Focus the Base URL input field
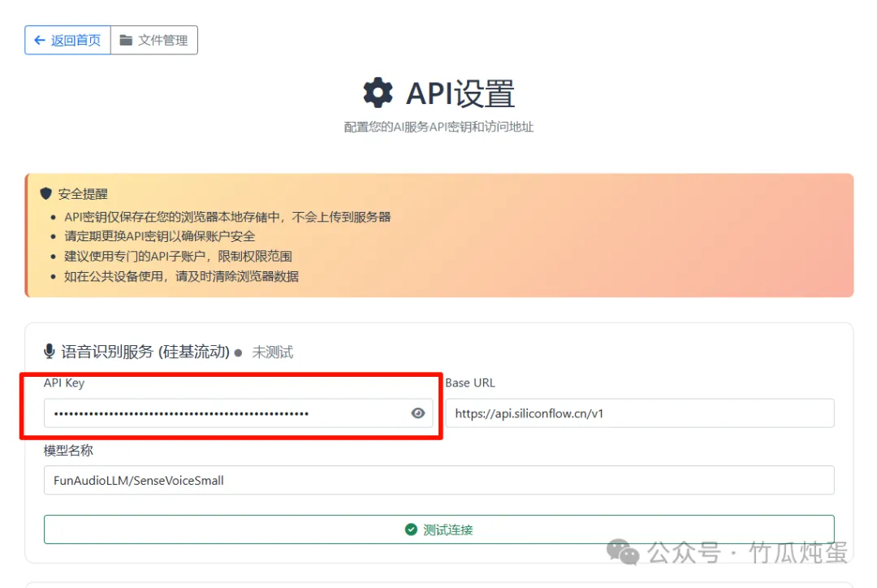The image size is (877, 588). point(640,413)
